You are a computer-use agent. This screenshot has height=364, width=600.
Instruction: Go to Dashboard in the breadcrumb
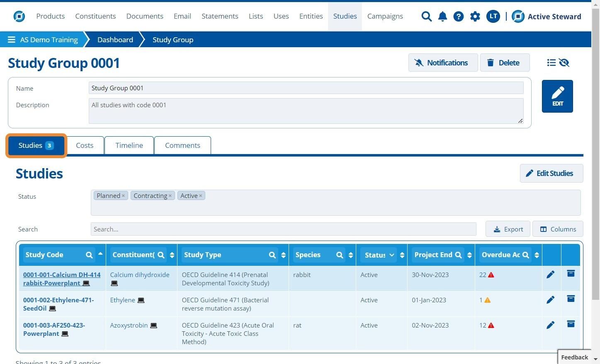click(115, 40)
